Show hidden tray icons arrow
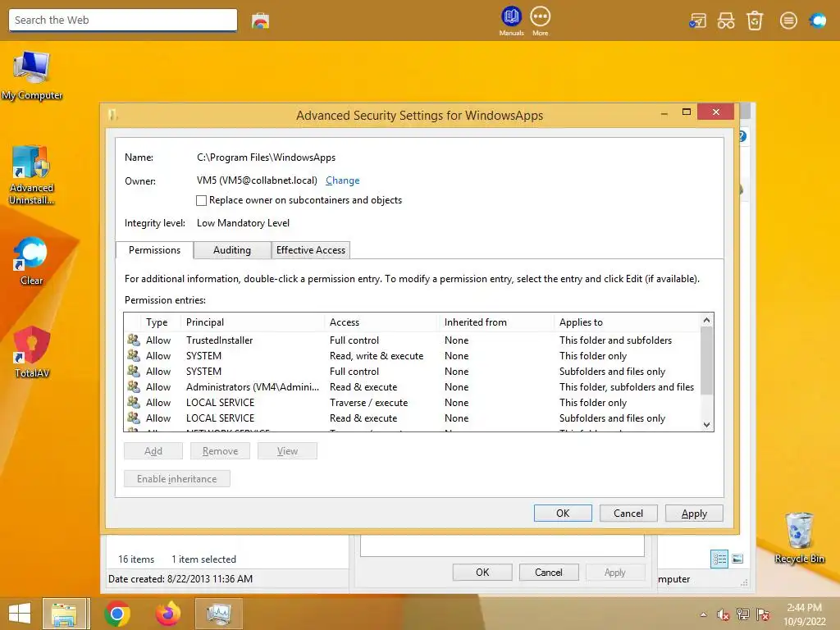This screenshot has width=840, height=630. pyautogui.click(x=703, y=614)
